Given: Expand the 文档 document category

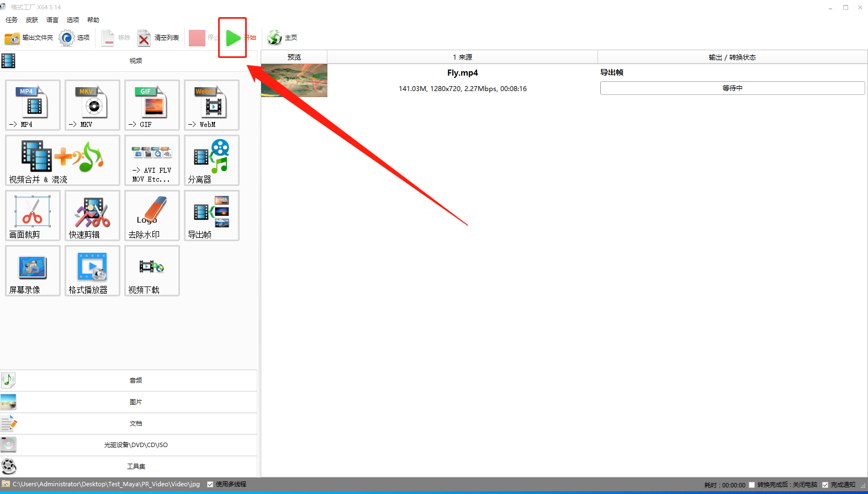Looking at the screenshot, I should click(x=129, y=423).
